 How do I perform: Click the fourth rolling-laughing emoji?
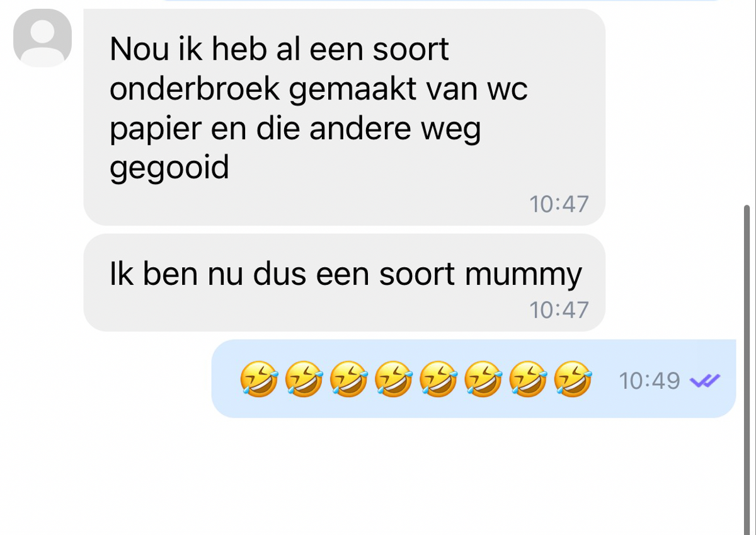pos(393,379)
